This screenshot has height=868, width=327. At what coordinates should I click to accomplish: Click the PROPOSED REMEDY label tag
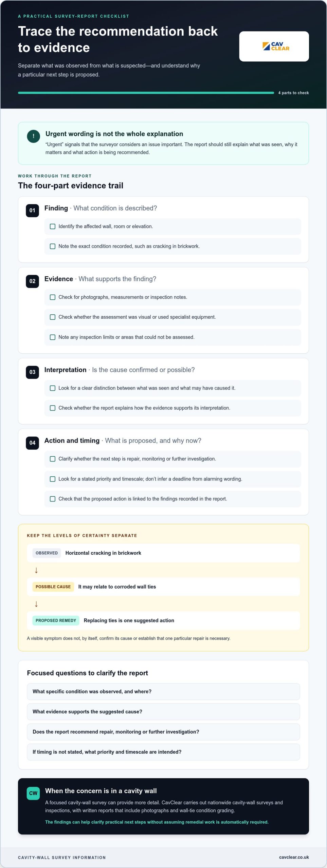pos(56,620)
